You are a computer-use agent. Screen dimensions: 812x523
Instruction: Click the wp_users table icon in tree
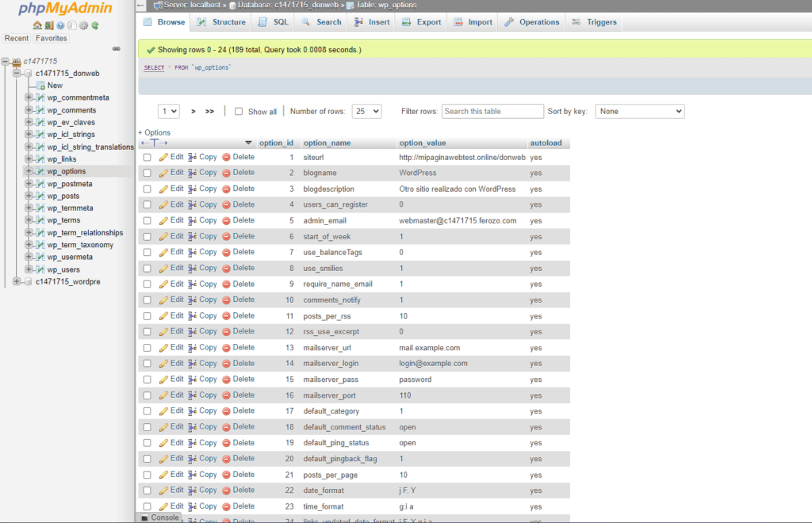(x=40, y=269)
